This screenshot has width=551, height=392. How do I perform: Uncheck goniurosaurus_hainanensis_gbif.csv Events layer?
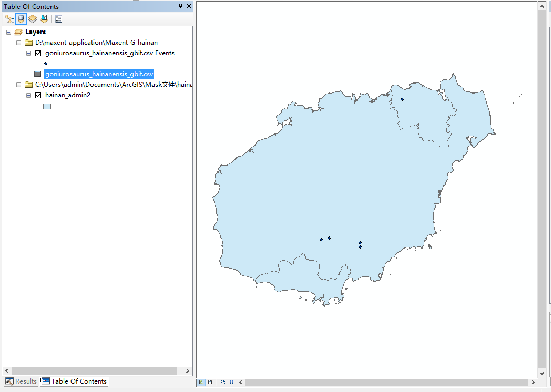point(38,54)
